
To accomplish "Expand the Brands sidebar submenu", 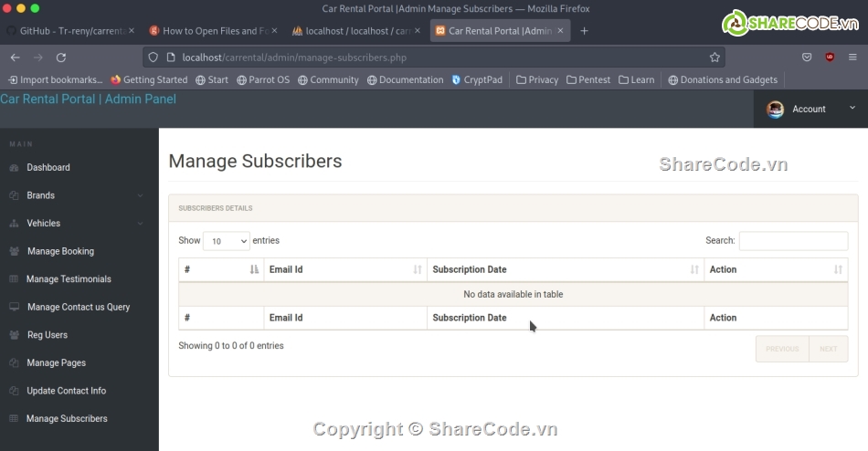I will [140, 195].
